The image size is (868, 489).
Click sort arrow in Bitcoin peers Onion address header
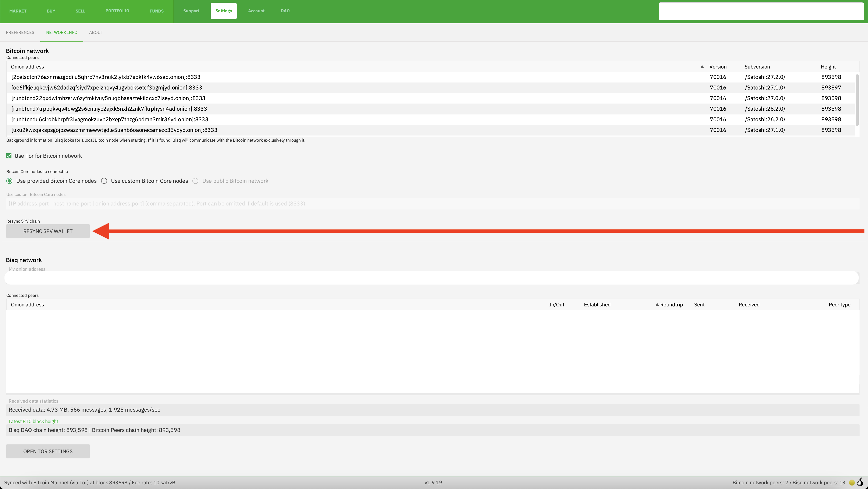[702, 67]
